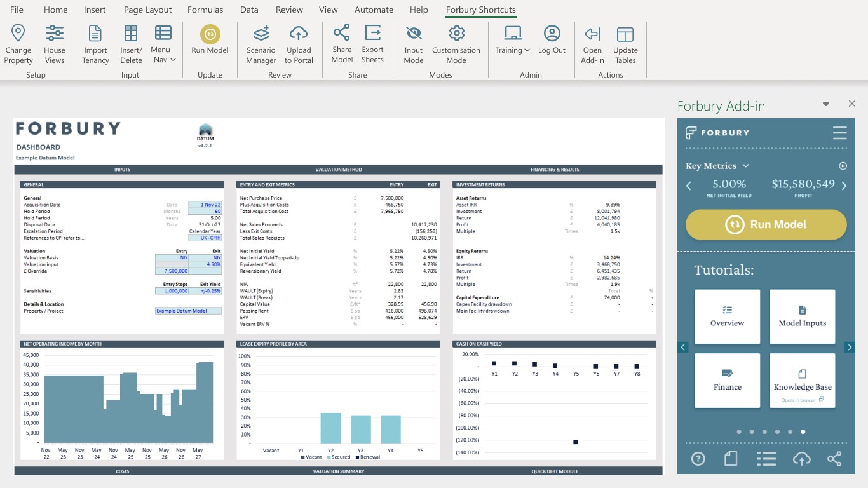
Task: Click the cloud upload icon in add-in footer
Action: pos(802,458)
